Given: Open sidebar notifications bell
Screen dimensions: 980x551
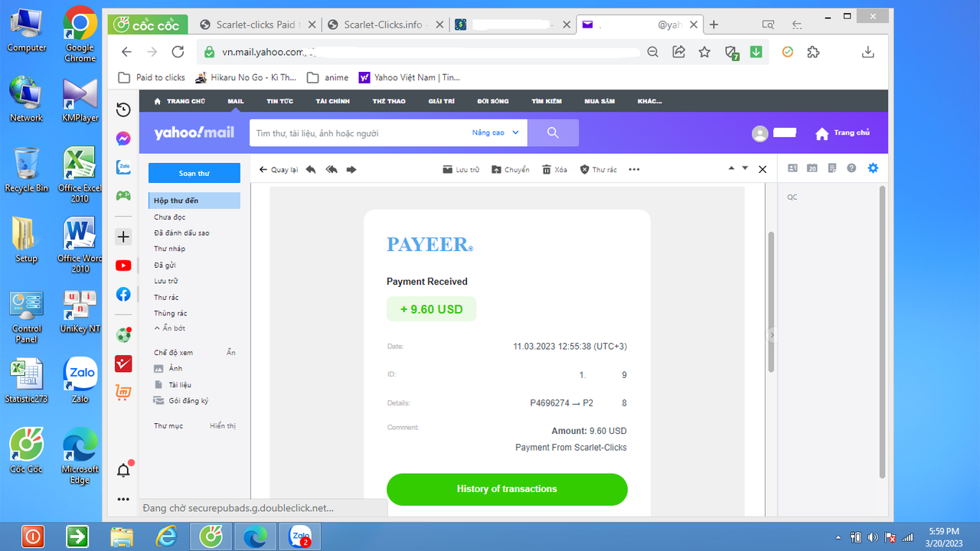Looking at the screenshot, I should (123, 471).
